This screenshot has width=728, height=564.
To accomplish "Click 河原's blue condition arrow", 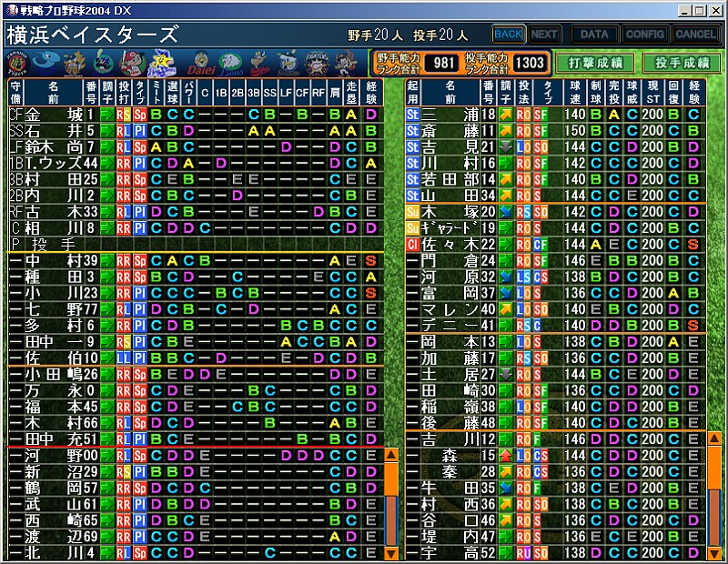I will (506, 277).
